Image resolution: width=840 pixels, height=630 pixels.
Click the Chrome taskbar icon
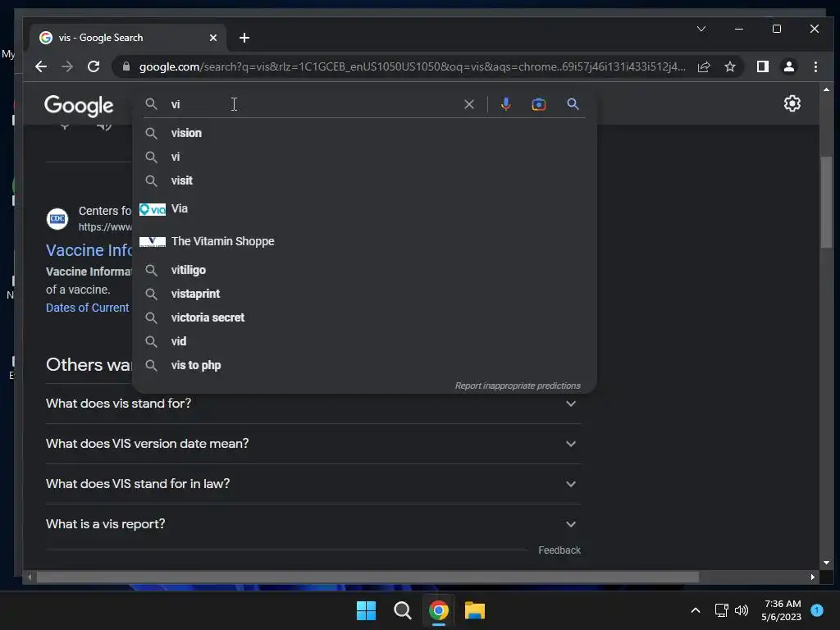pos(438,610)
